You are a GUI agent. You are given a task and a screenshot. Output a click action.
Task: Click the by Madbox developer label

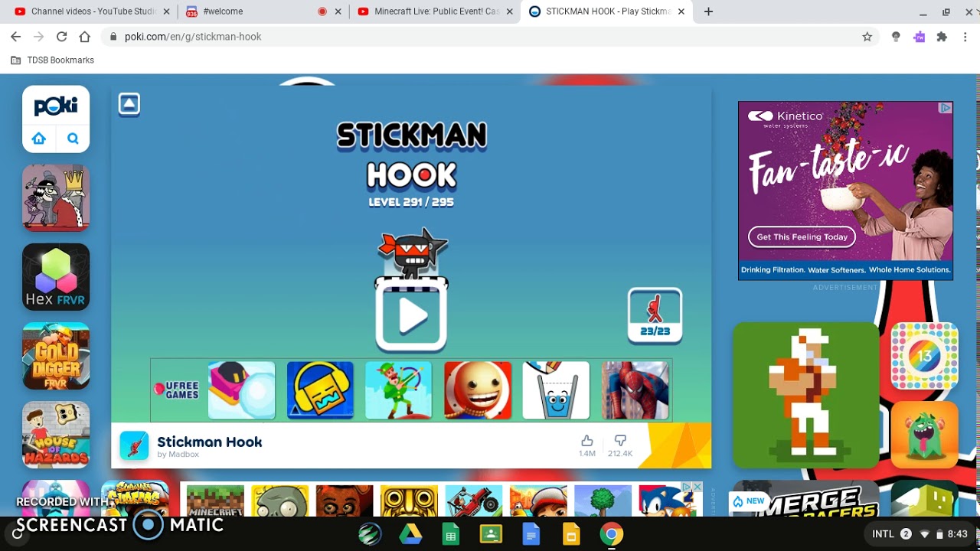(x=178, y=455)
